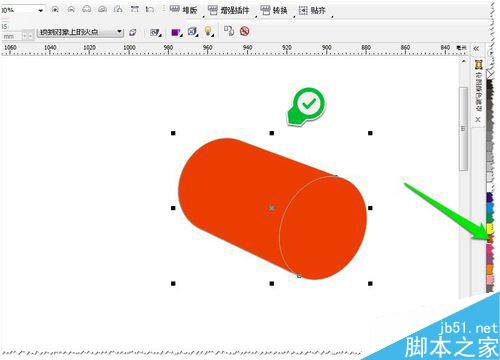Screen dimensions: 500x360
Task: Click the sixth zoom tool icon in the top toolbar
Action: (134, 10)
